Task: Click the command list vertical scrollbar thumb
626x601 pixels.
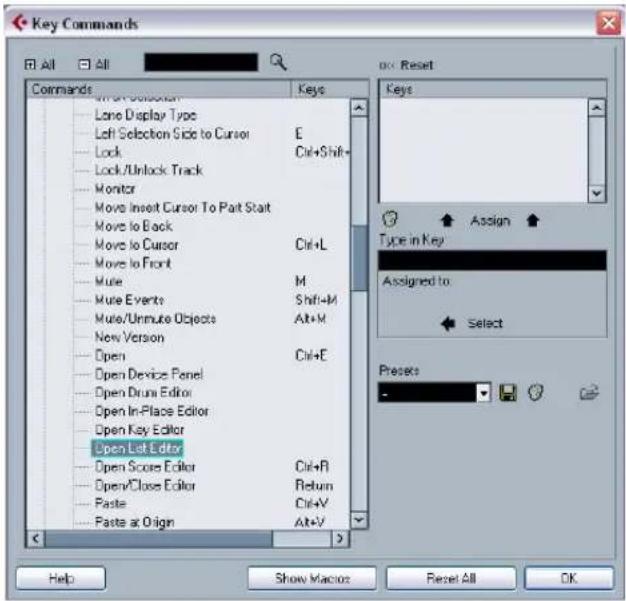Action: [x=359, y=258]
